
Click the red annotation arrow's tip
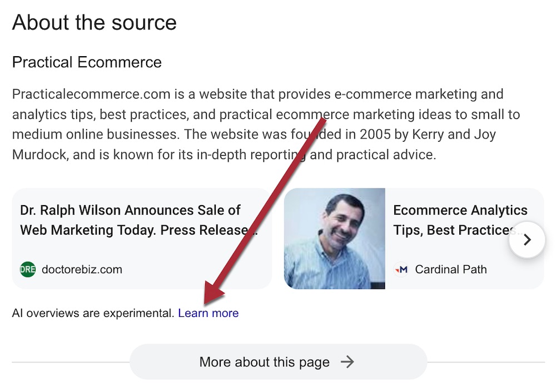coord(206,304)
